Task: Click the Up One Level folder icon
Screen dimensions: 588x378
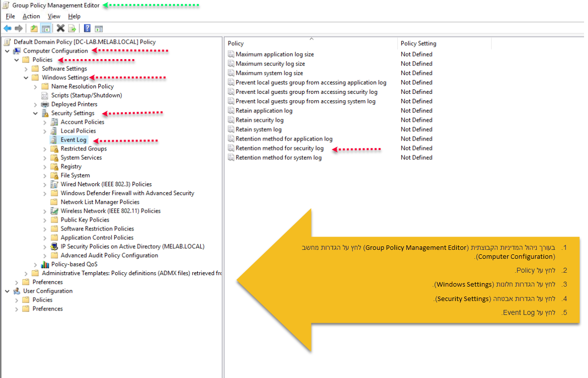Action: coord(34,28)
